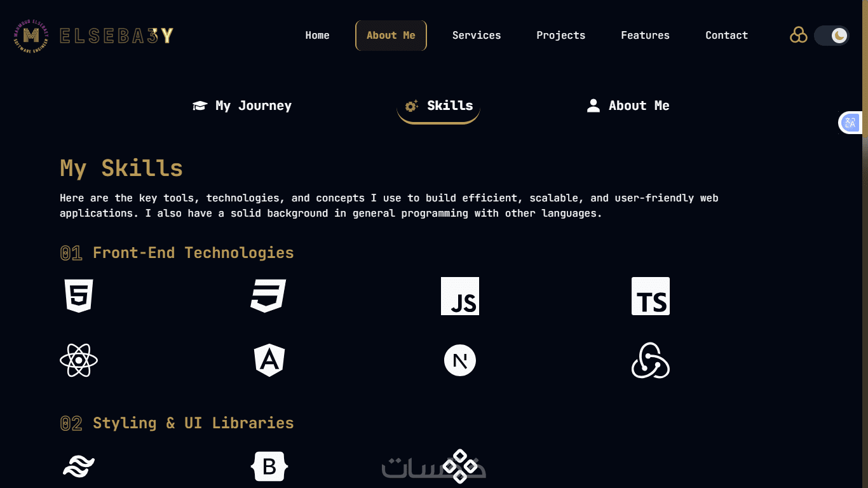Select About Me in the top navigation

391,36
